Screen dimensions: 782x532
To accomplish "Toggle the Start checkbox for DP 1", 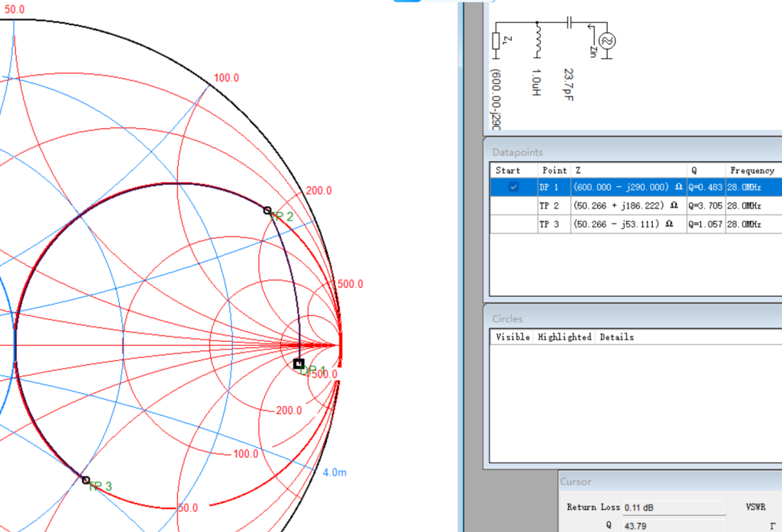I will click(513, 187).
